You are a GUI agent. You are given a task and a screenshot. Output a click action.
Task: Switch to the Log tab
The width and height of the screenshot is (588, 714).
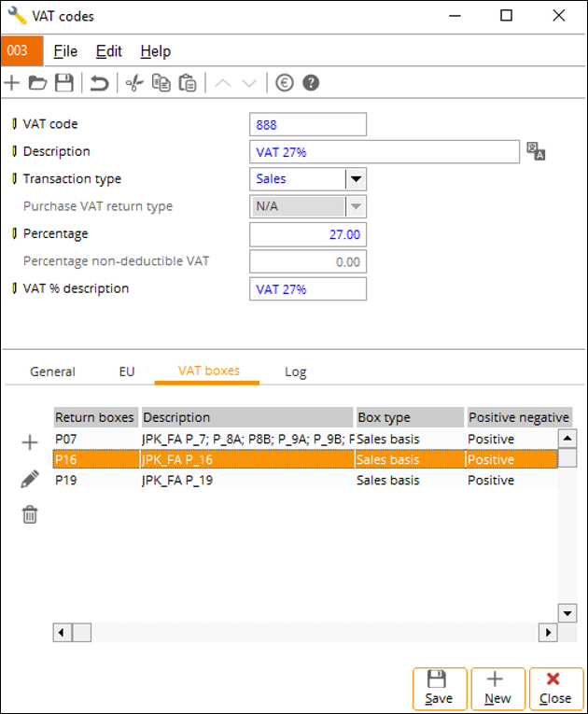pyautogui.click(x=296, y=372)
